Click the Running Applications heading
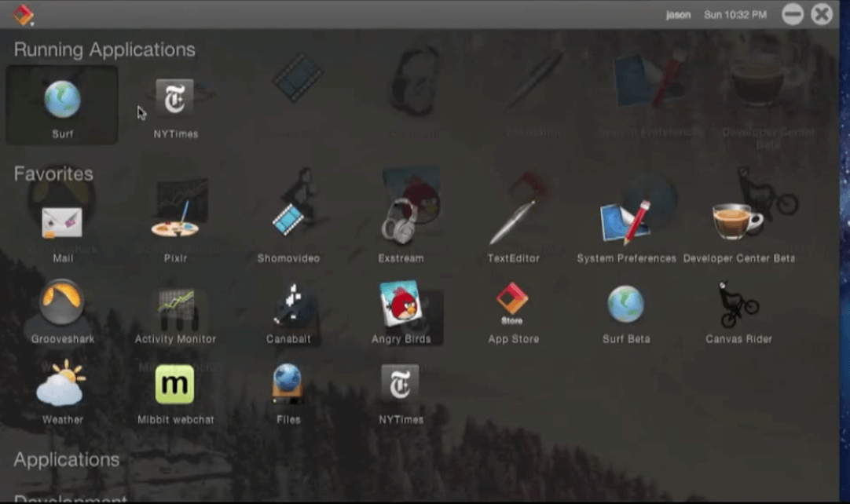 pos(104,50)
